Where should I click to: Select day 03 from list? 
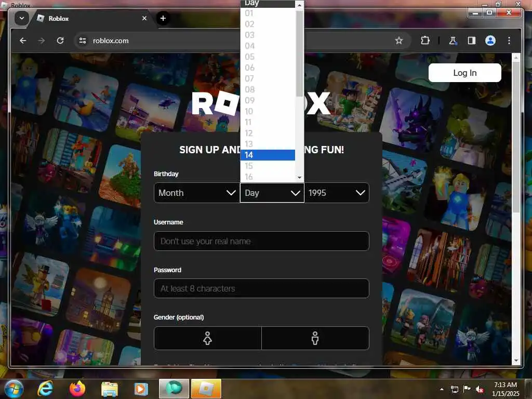[268, 35]
